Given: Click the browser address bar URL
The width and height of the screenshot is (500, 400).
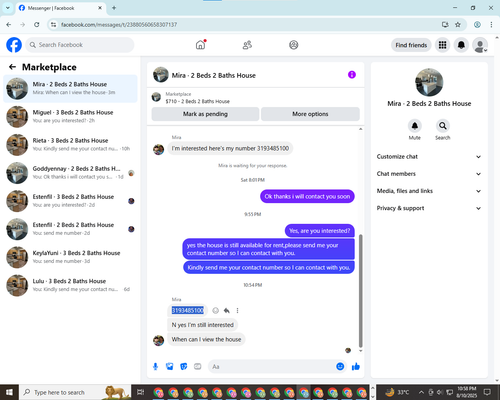Looking at the screenshot, I should tap(119, 25).
